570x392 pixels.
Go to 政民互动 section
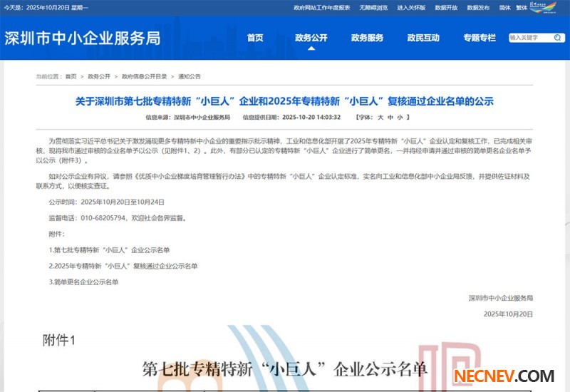(x=423, y=38)
